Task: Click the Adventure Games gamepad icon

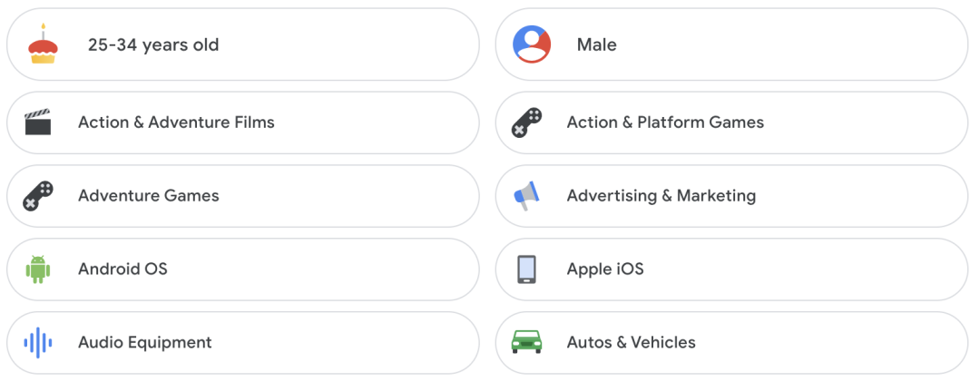Action: click(38, 196)
